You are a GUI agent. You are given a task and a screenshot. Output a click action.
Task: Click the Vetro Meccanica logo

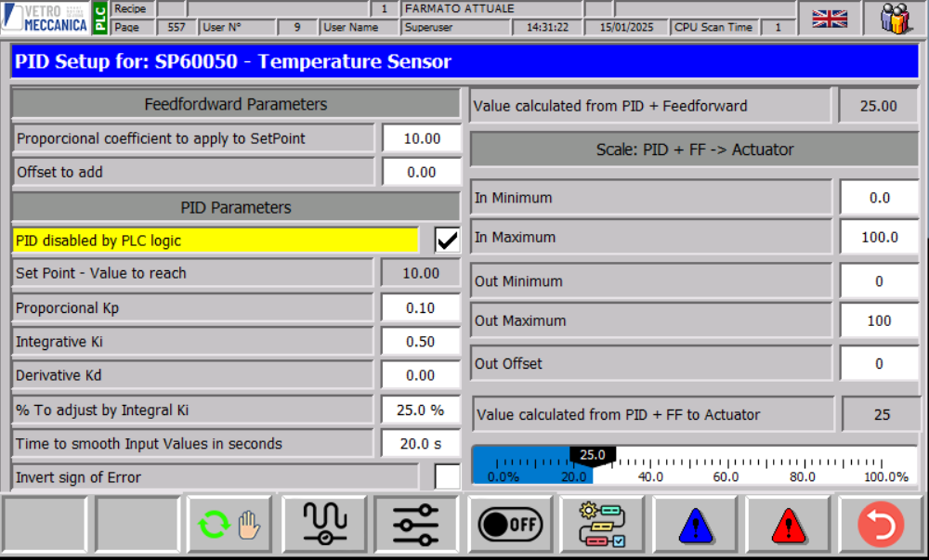tap(45, 18)
